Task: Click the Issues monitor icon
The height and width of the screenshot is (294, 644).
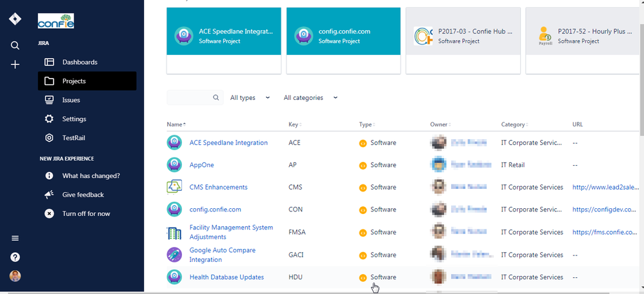Action: pos(49,100)
